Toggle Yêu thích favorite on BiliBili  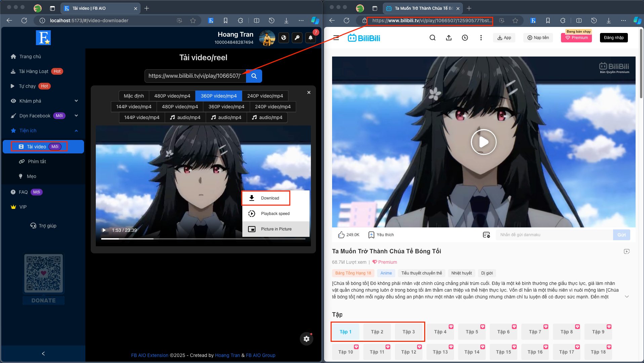coord(381,235)
